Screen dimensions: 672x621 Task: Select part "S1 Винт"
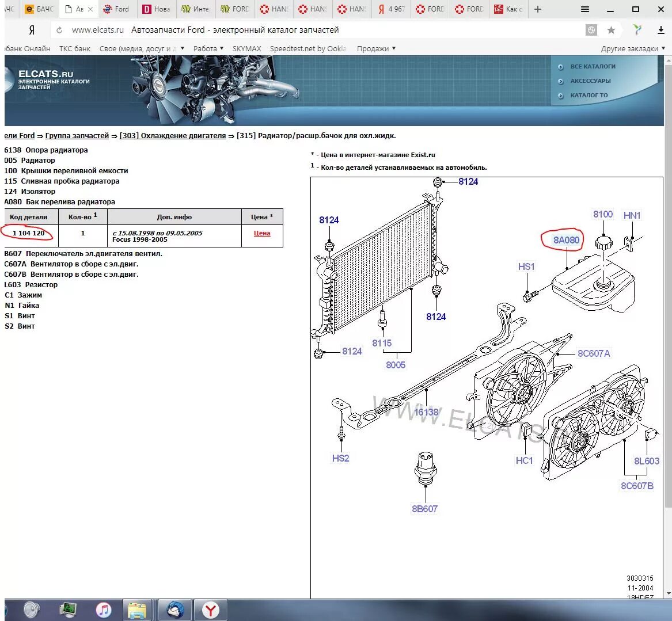coord(20,315)
